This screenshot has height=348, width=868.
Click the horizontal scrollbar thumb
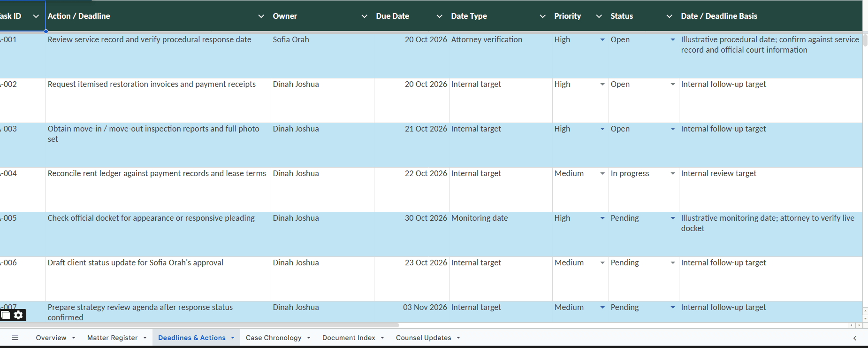coord(199,325)
